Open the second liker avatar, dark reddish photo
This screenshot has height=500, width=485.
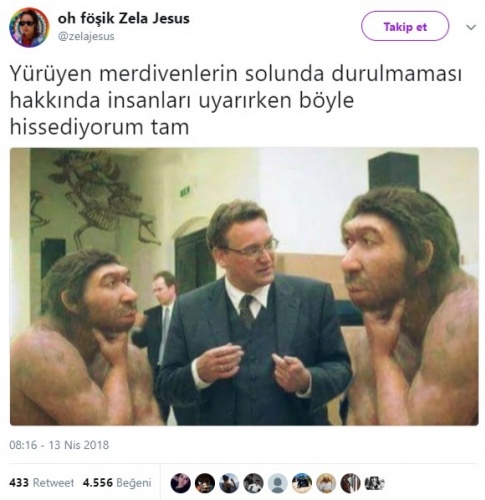point(205,483)
